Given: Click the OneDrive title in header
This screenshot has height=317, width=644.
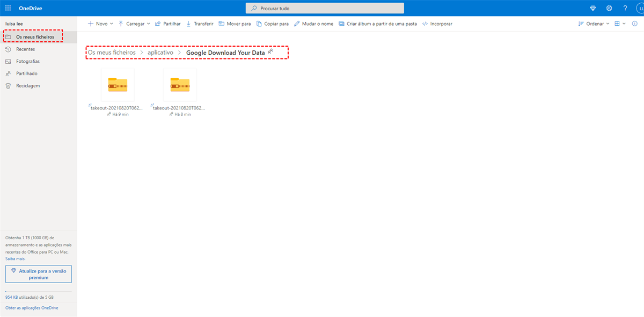Looking at the screenshot, I should [31, 9].
